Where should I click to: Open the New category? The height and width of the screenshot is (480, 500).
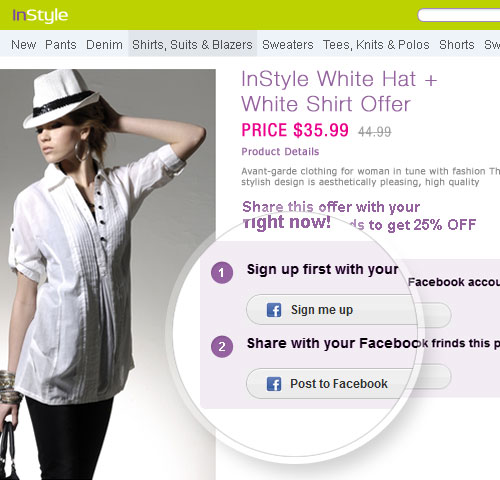click(24, 45)
